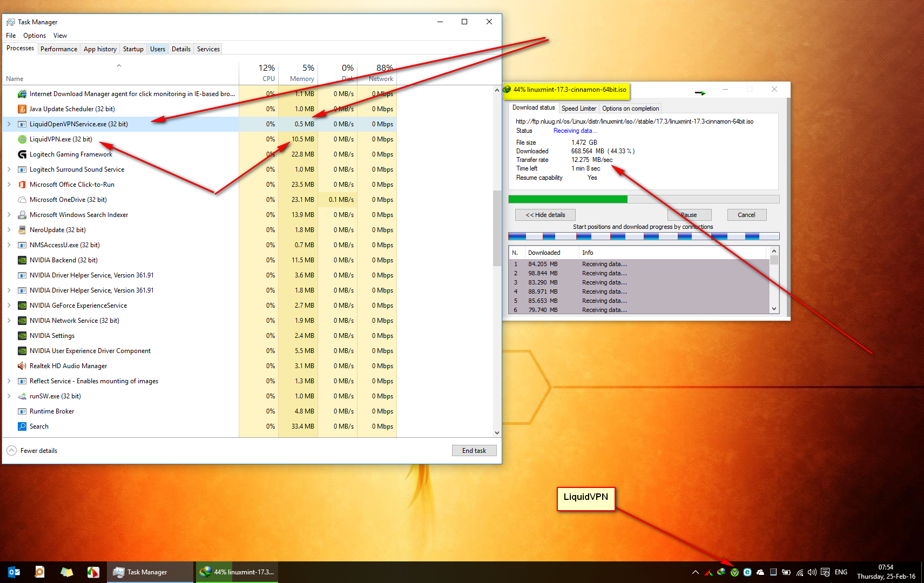924x583 pixels.
Task: Open the Snagit taskbar icon
Action: pyautogui.click(x=93, y=572)
